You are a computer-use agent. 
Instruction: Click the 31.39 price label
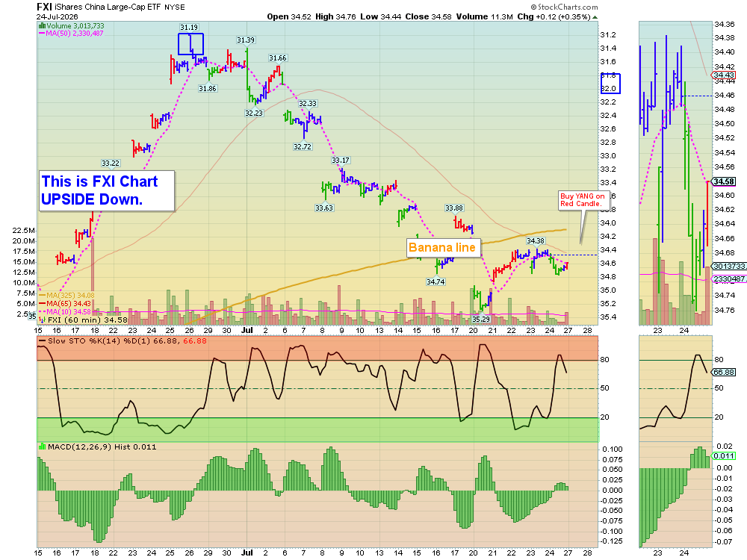[x=245, y=40]
